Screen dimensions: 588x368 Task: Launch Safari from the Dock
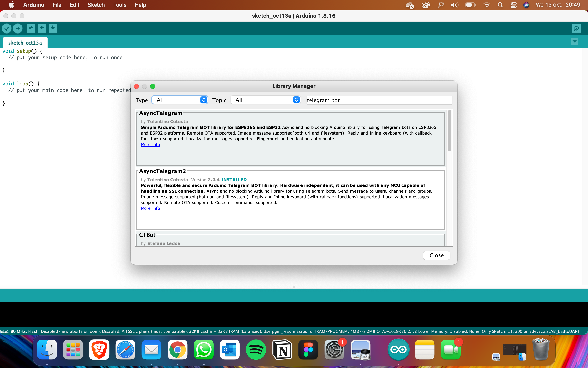click(125, 350)
